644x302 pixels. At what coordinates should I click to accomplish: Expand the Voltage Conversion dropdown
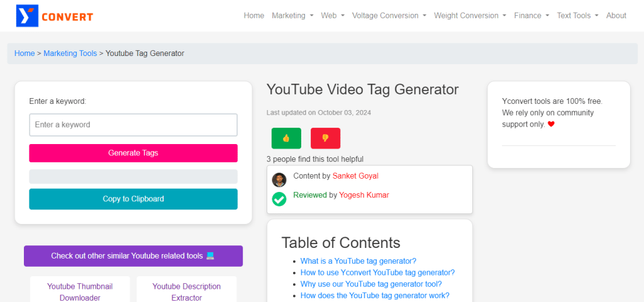point(389,16)
